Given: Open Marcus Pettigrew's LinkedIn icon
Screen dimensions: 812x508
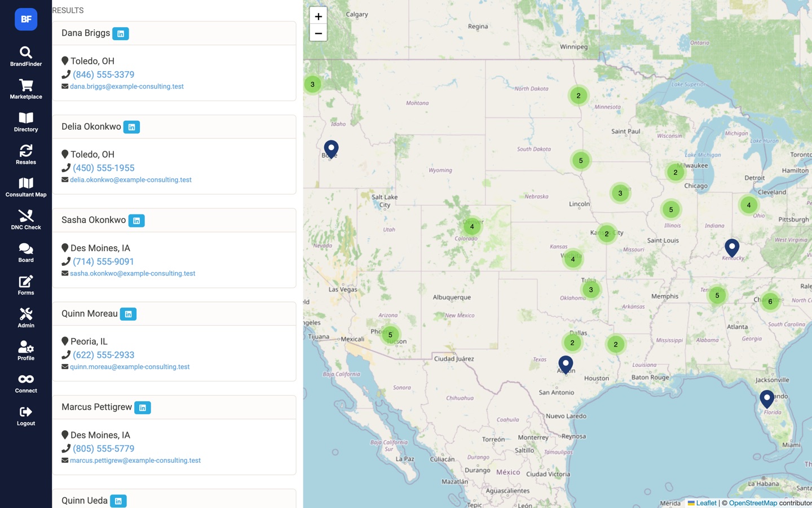Looking at the screenshot, I should click(143, 408).
